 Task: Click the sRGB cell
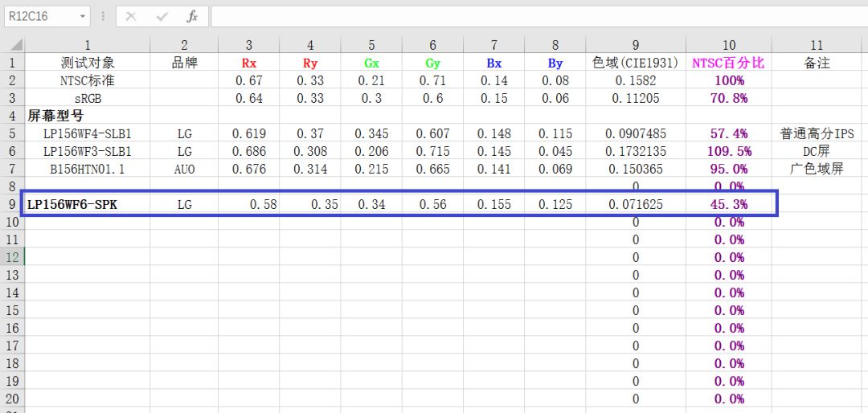87,98
